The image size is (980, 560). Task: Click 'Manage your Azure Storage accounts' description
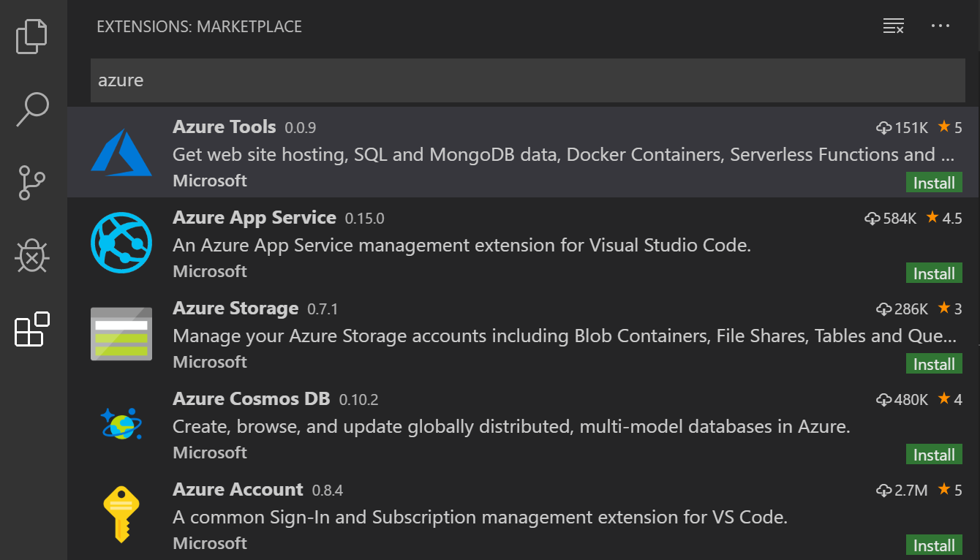coord(565,336)
